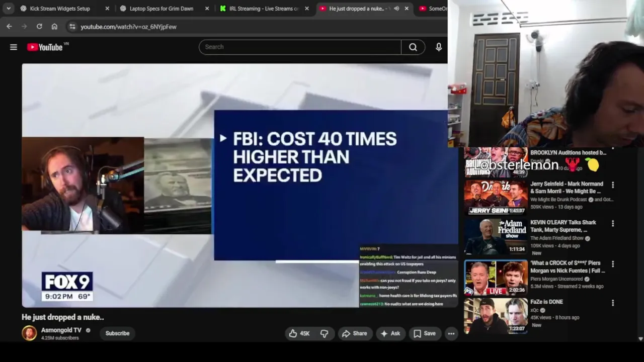Viewport: 644px width, 362px height.
Task: Mute the tab via speaker icon
Action: pos(396,9)
